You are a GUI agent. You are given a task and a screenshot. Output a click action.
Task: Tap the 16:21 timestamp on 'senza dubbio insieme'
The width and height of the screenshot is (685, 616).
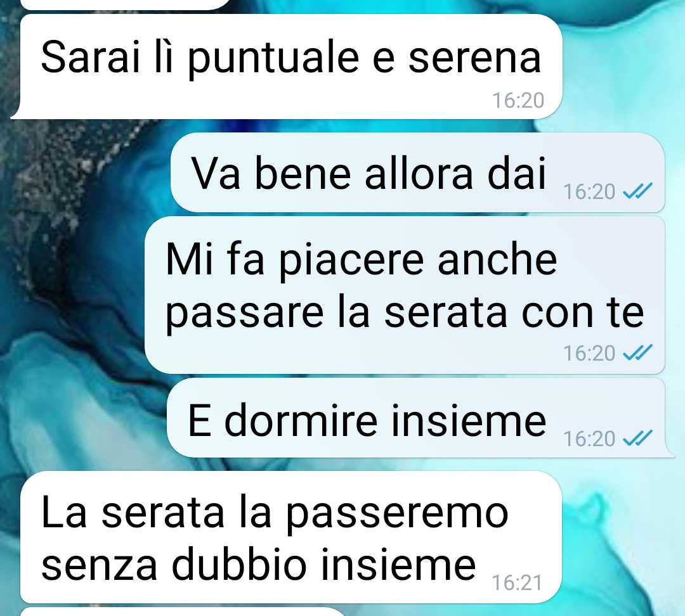click(x=518, y=582)
